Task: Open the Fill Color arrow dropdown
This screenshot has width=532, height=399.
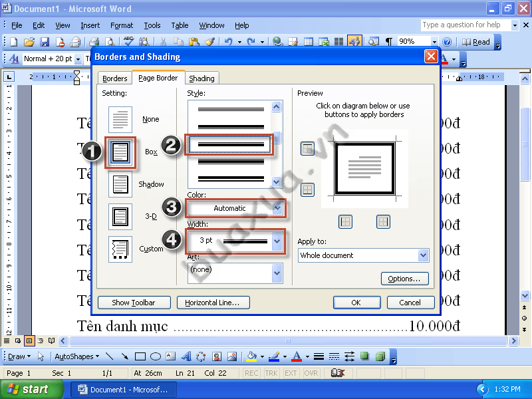Action: (x=262, y=356)
